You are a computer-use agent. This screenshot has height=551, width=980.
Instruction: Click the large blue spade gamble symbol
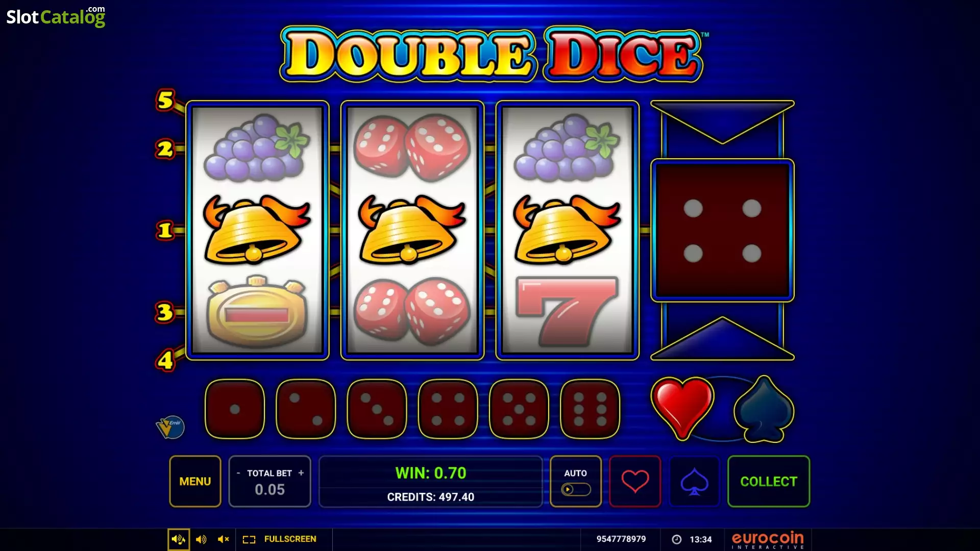click(x=764, y=409)
